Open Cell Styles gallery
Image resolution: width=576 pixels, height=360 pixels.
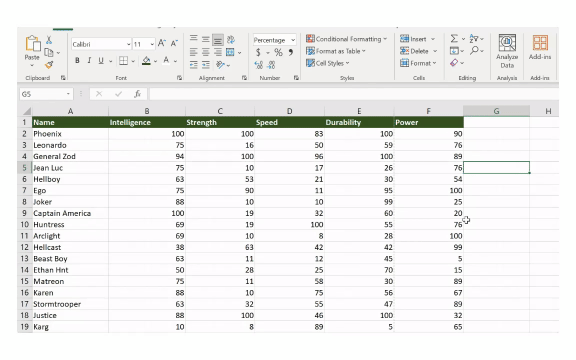[x=328, y=63]
